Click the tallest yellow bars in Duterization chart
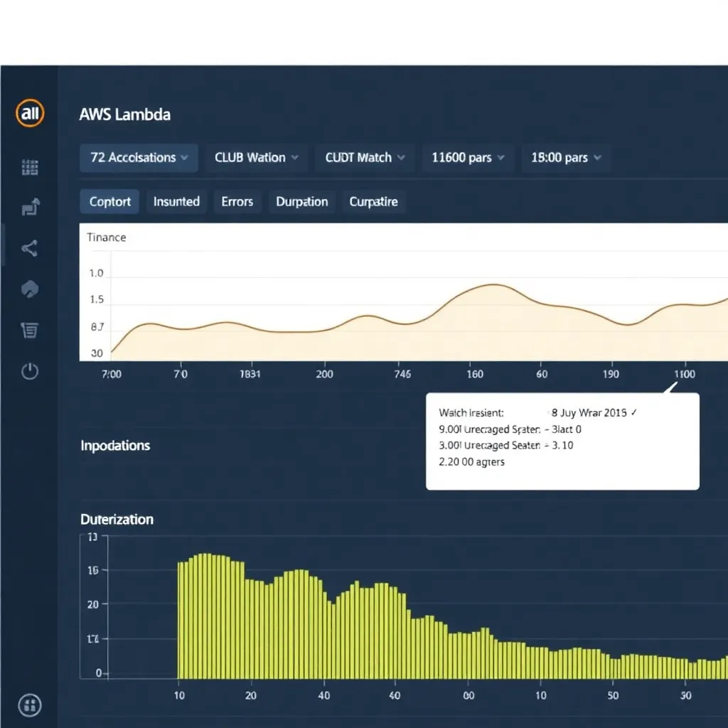The image size is (728, 728). click(x=205, y=616)
